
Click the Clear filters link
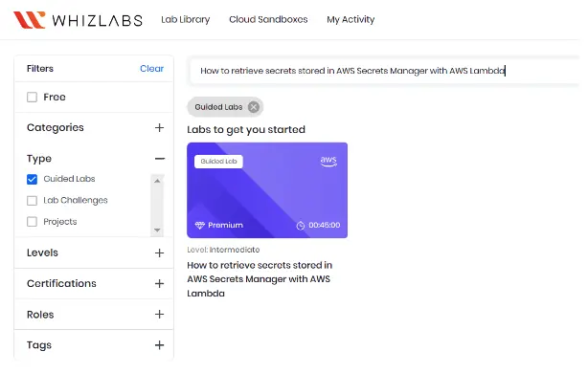click(152, 69)
